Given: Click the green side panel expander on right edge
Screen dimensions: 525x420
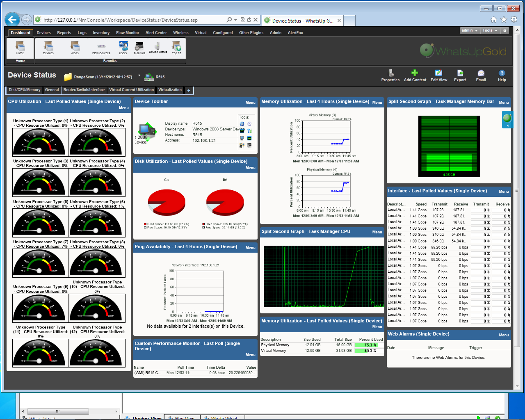Looking at the screenshot, I should pos(507,119).
